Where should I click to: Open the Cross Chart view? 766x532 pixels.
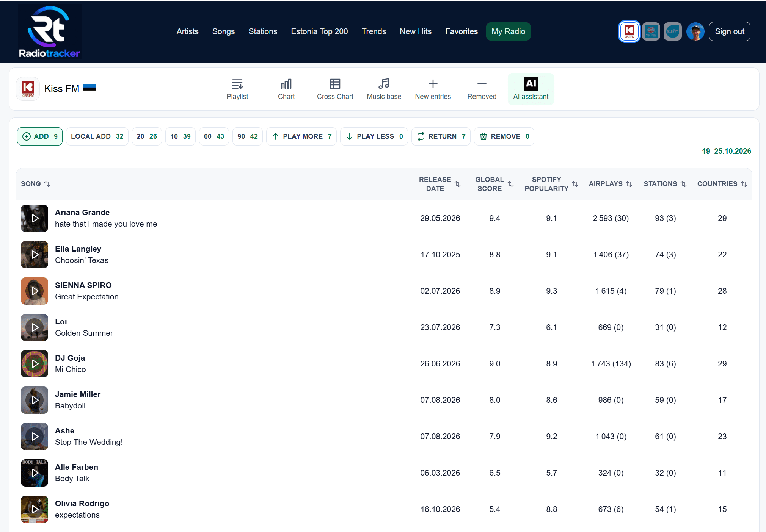click(335, 89)
